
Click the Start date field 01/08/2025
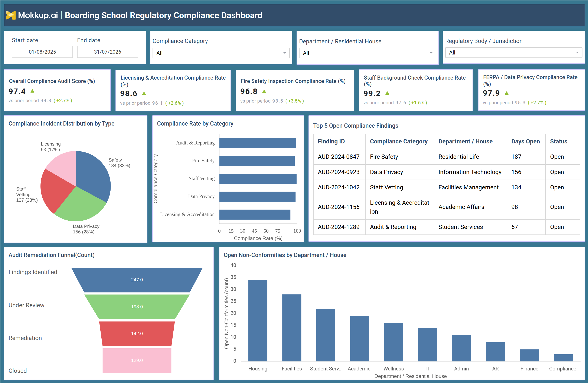coord(42,52)
